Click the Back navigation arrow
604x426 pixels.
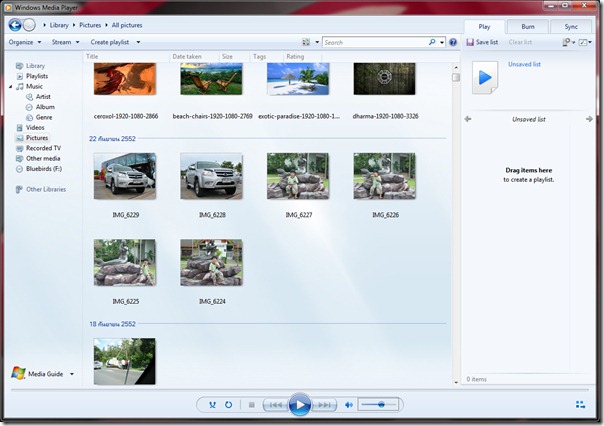[x=15, y=24]
